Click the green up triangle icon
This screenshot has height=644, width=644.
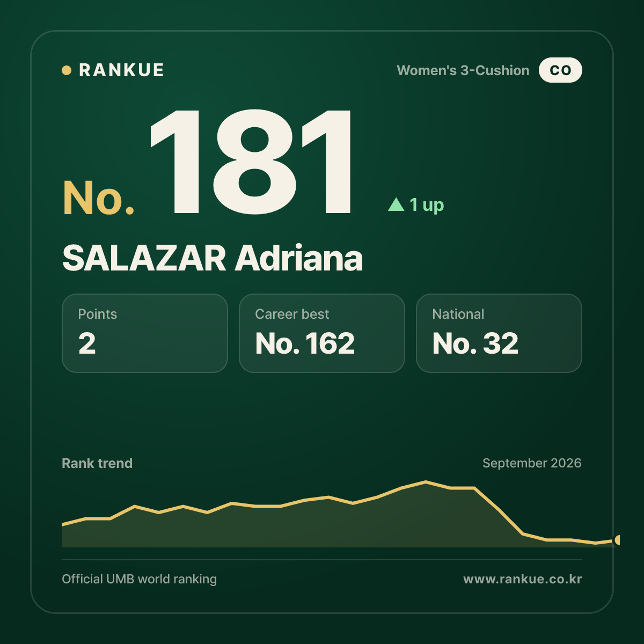point(396,204)
